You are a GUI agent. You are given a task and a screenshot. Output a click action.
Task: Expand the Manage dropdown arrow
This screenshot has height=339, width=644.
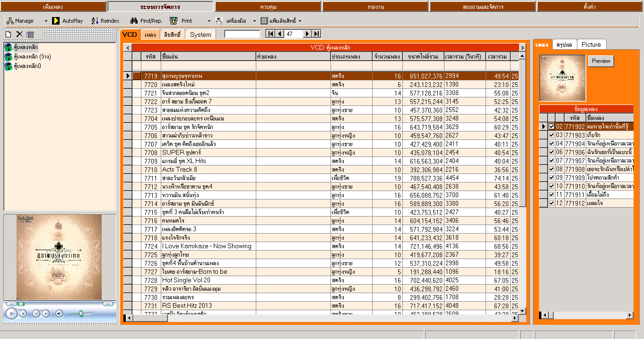click(x=46, y=21)
